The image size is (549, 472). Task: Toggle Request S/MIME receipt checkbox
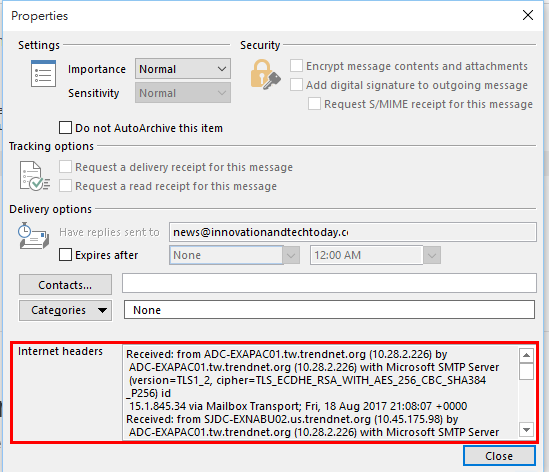314,104
